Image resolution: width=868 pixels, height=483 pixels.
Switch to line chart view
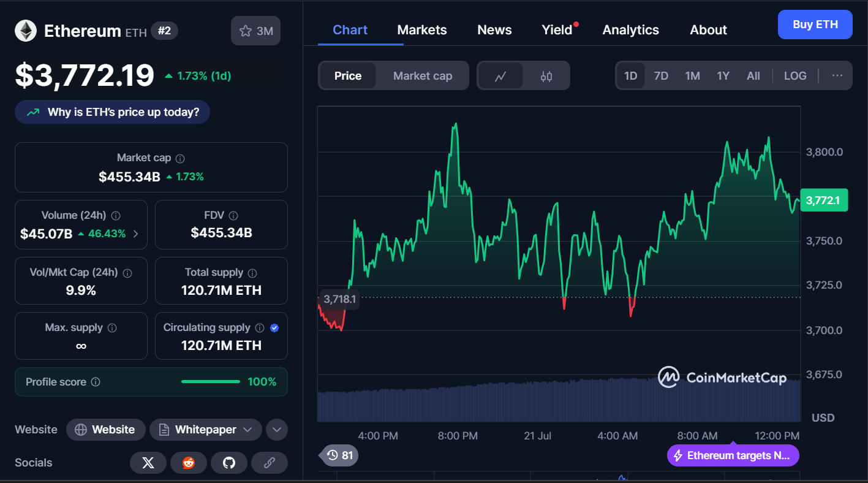tap(500, 76)
